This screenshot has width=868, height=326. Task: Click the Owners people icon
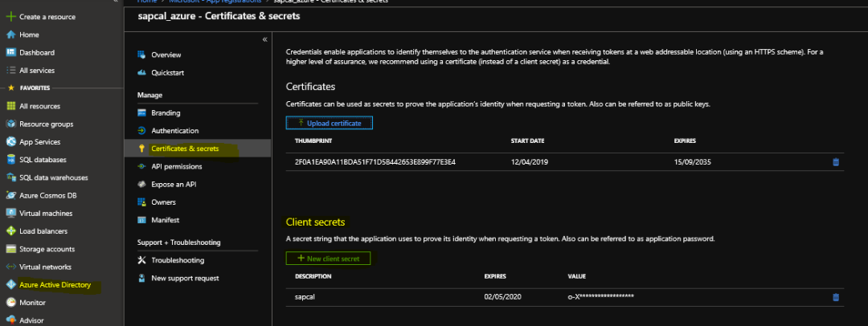point(141,202)
